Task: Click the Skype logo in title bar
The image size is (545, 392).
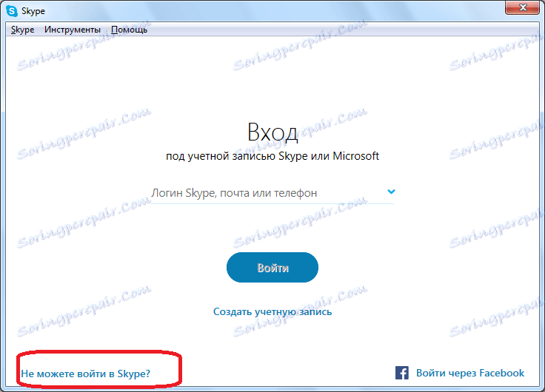Action: pos(12,11)
